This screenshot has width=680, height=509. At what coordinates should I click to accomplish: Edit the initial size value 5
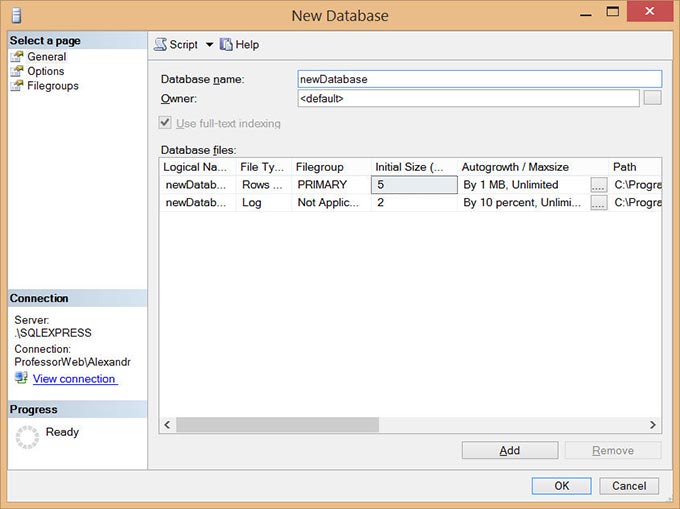pos(414,185)
